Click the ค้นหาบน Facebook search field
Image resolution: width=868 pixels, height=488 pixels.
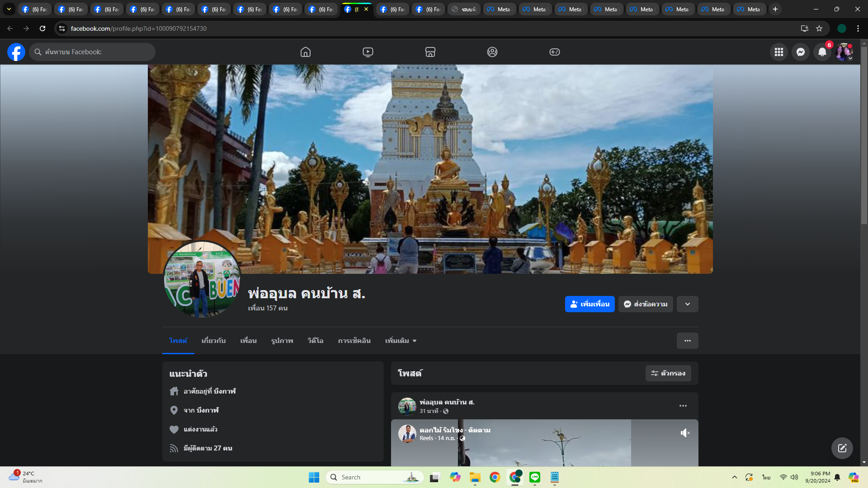coord(93,52)
